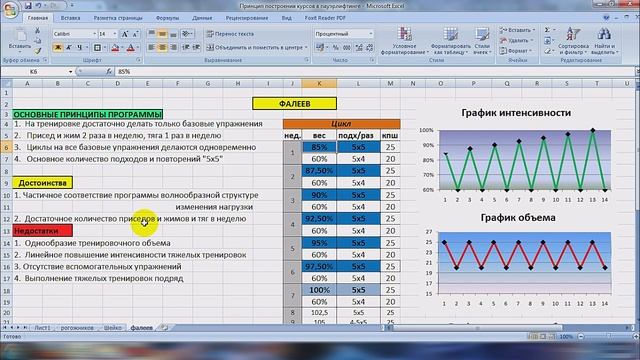The height and width of the screenshot is (360, 640).
Task: Increase indent in the alignment group
Action: click(x=196, y=47)
